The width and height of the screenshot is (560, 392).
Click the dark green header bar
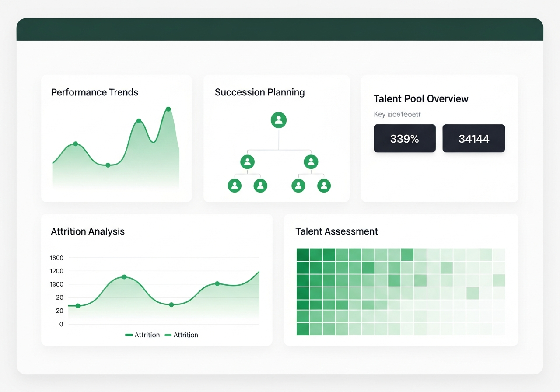[280, 29]
